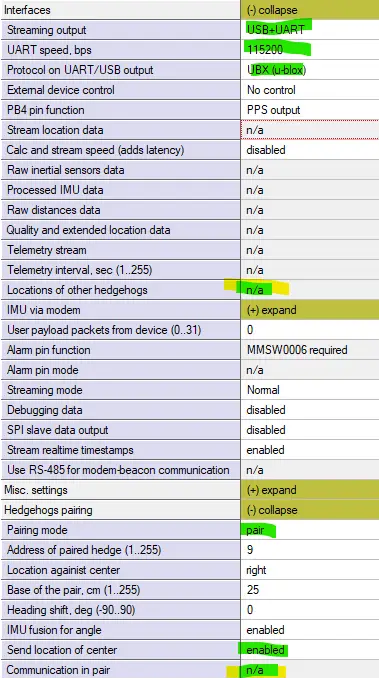This screenshot has height=679, width=379.
Task: Toggle 'Calc and stream speed' disabled value
Action: point(310,150)
